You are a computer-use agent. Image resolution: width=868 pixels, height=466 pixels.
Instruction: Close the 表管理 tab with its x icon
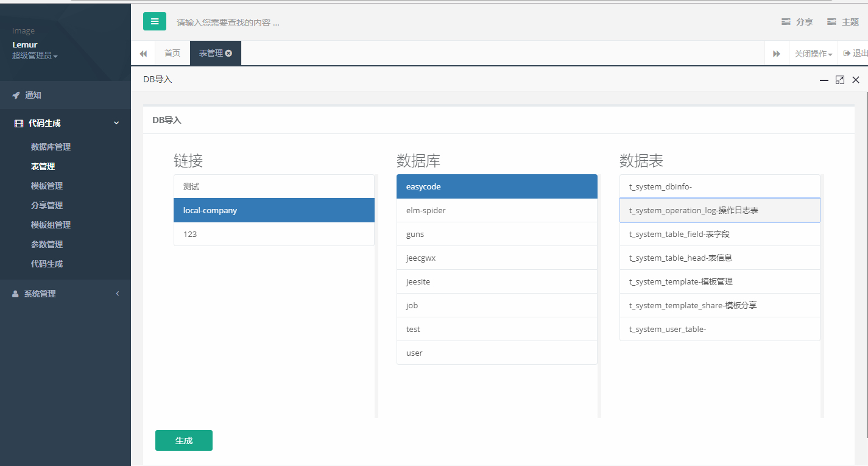(x=228, y=53)
